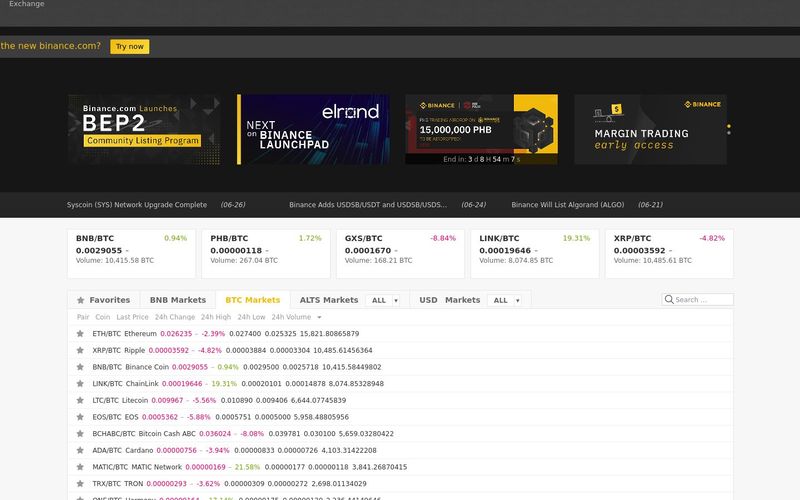Open Binance Will List Algorand announcement
This screenshot has height=500, width=800.
click(568, 205)
